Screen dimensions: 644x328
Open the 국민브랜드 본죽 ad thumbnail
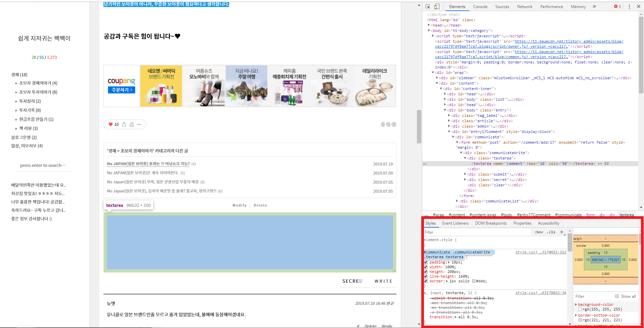332,86
